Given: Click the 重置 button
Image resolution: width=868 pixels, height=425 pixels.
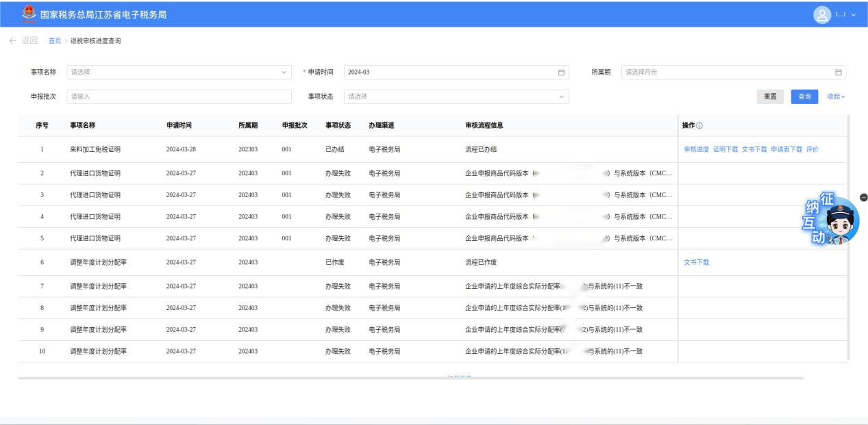Looking at the screenshot, I should [771, 96].
